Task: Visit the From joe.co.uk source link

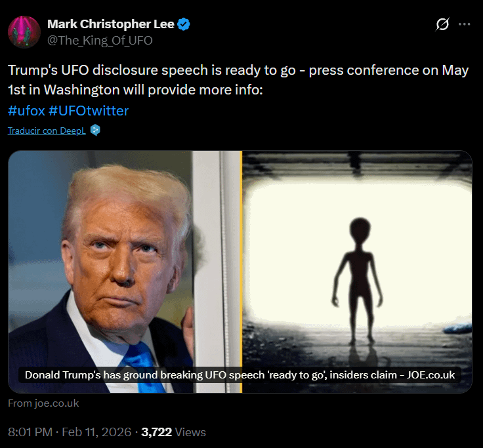Action: [43, 403]
